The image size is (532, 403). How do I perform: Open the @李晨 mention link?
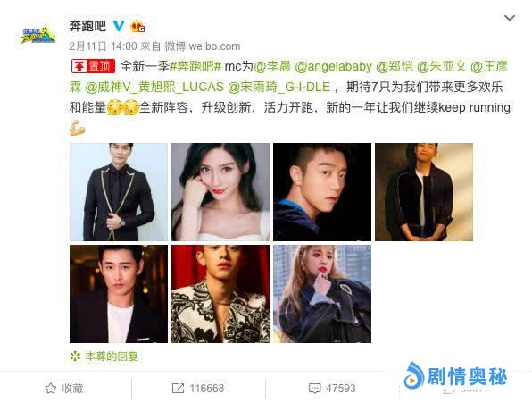[272, 66]
